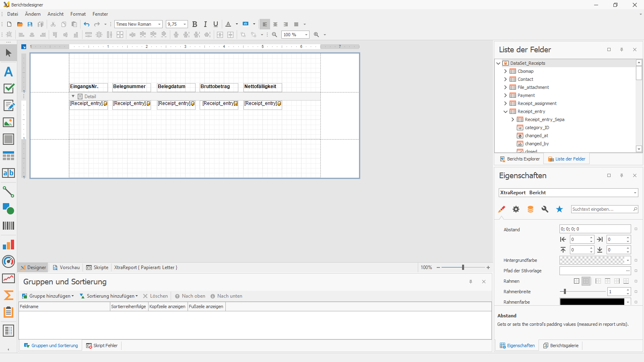Click the Open folder icon

click(20, 24)
